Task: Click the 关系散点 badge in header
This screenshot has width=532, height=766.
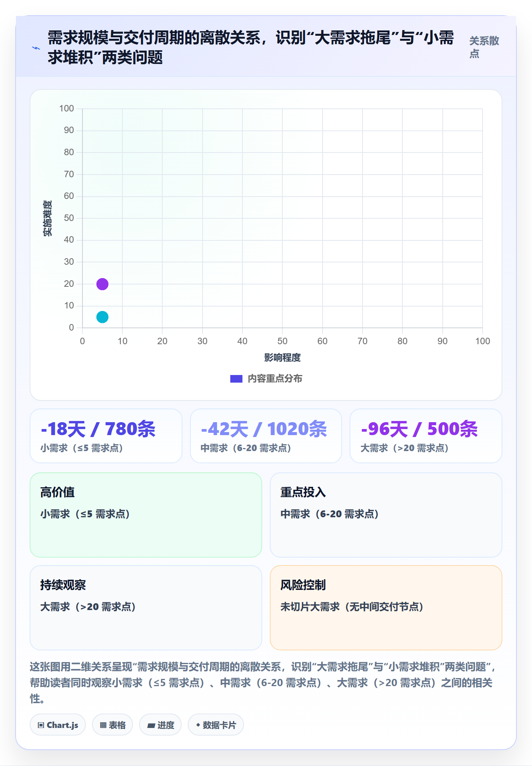Action: [484, 47]
